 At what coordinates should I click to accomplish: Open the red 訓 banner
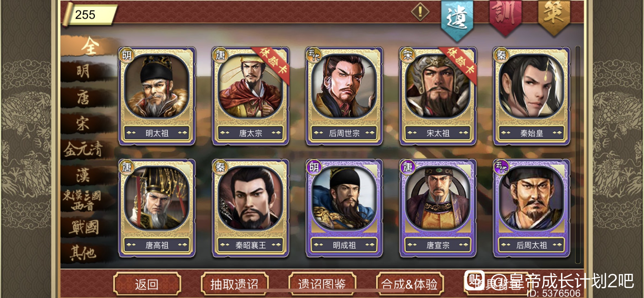(x=505, y=17)
